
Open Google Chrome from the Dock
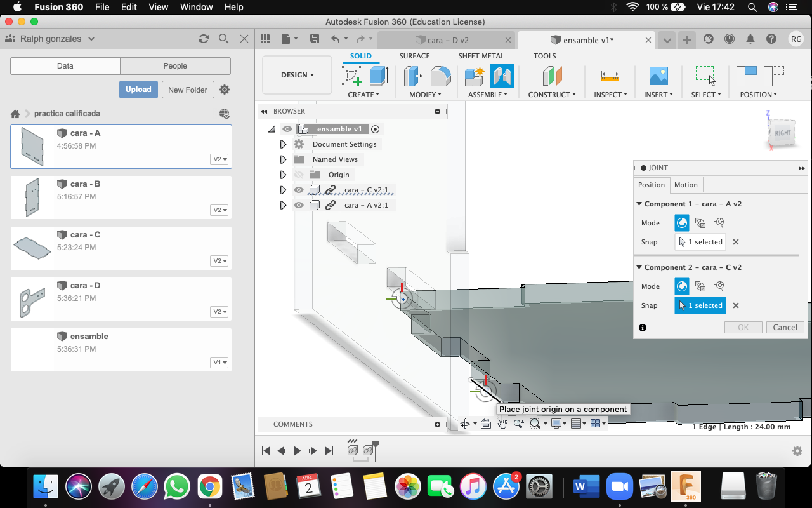tap(209, 487)
